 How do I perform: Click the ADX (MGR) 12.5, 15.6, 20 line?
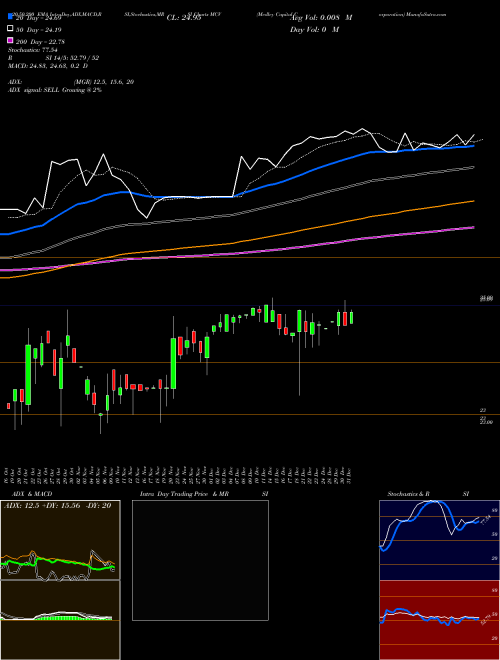point(71,82)
